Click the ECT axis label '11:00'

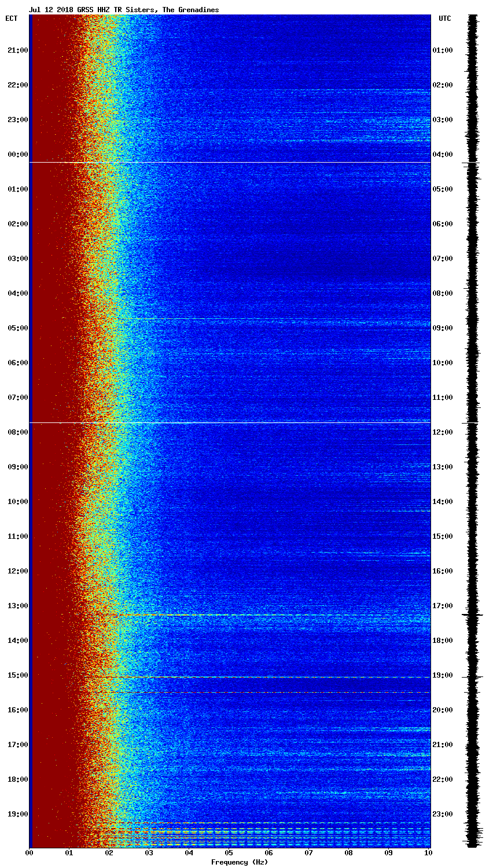click(x=18, y=536)
